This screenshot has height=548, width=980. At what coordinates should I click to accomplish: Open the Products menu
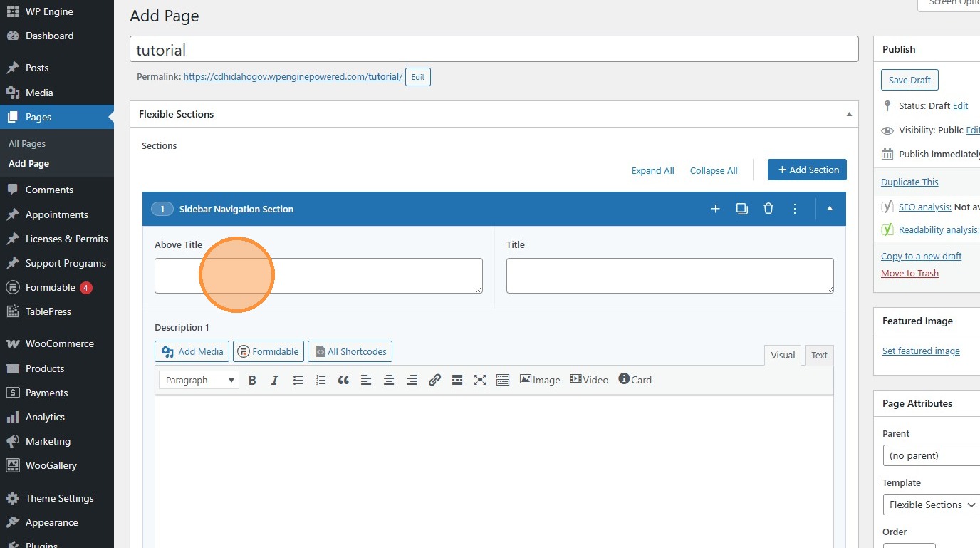click(57, 368)
